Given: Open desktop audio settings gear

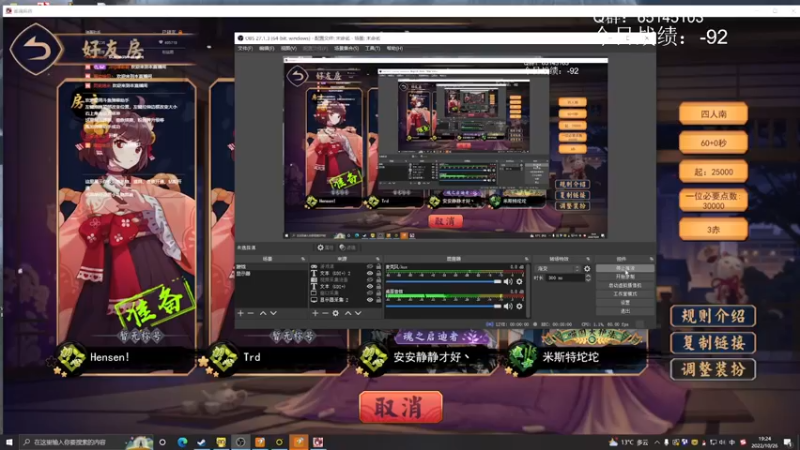Looking at the screenshot, I should point(519,306).
